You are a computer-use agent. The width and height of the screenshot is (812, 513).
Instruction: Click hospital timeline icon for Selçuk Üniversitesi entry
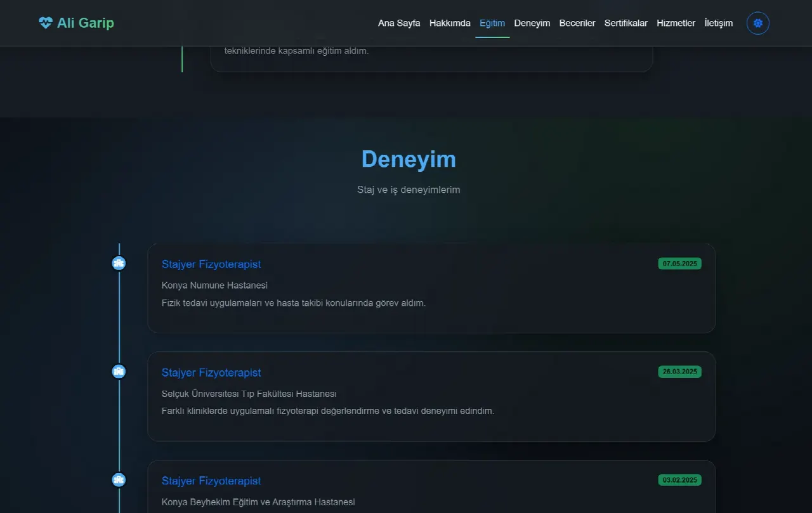point(119,372)
